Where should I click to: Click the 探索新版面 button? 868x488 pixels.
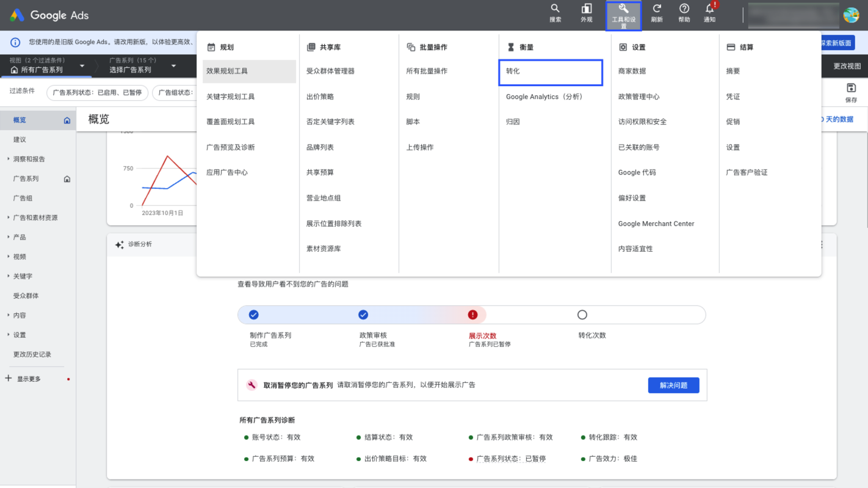pyautogui.click(x=836, y=43)
